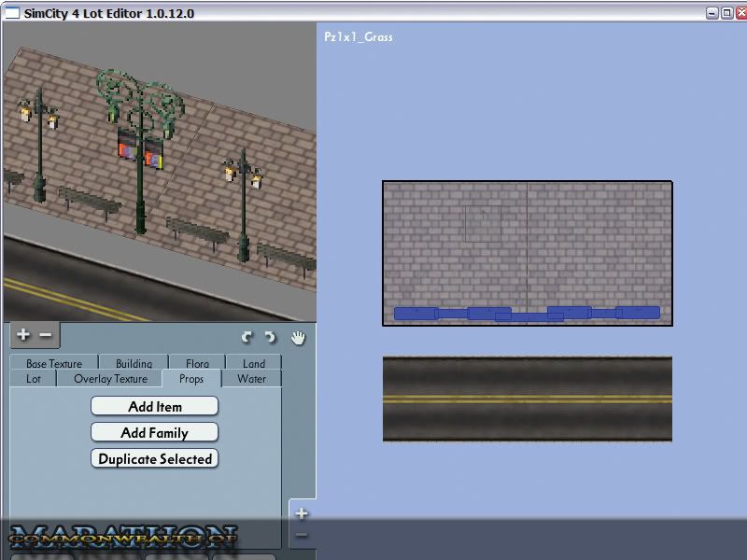The height and width of the screenshot is (560, 747).
Task: Switch to the Water tab
Action: 251,379
